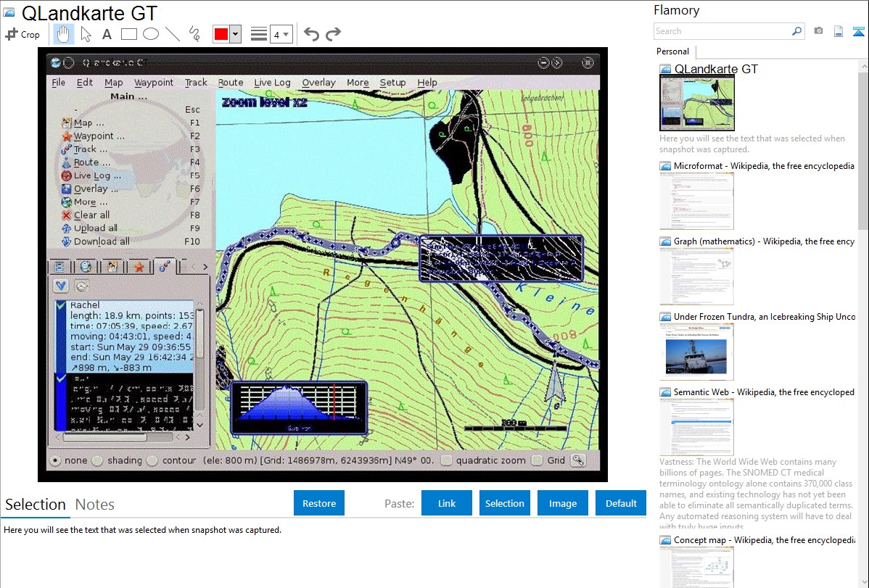Click the Live Log icon in Main list
This screenshot has width=869, height=588.
coord(67,175)
